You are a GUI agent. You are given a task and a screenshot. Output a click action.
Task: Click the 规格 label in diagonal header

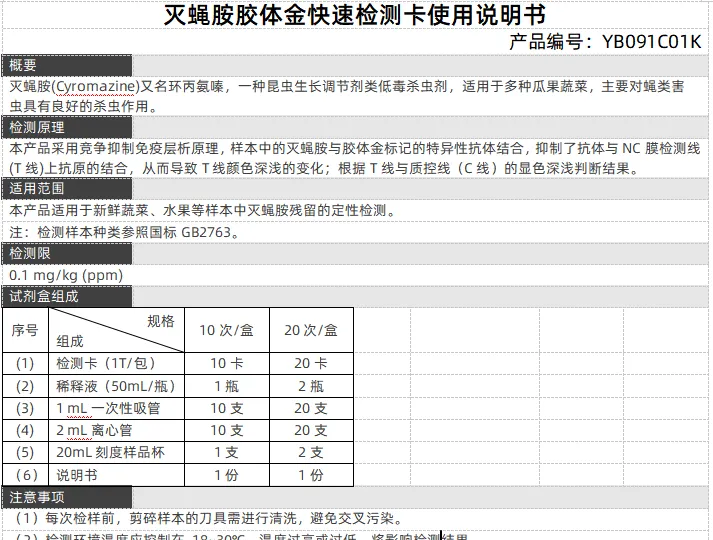click(x=161, y=321)
